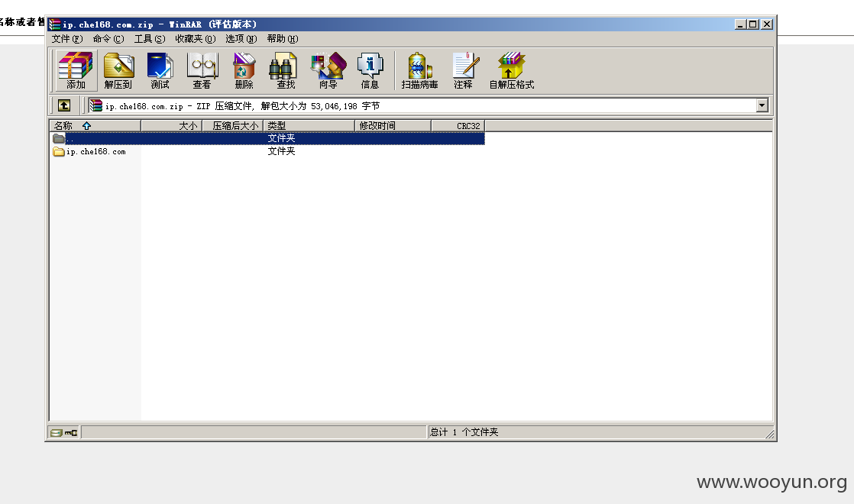The width and height of the screenshot is (854, 504).
Task: Click the parent folder ".." icon
Action: coord(59,139)
